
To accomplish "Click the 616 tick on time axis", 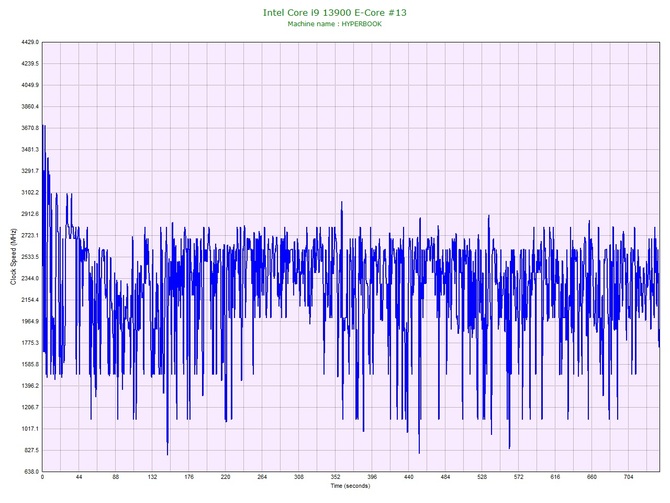I will [555, 477].
